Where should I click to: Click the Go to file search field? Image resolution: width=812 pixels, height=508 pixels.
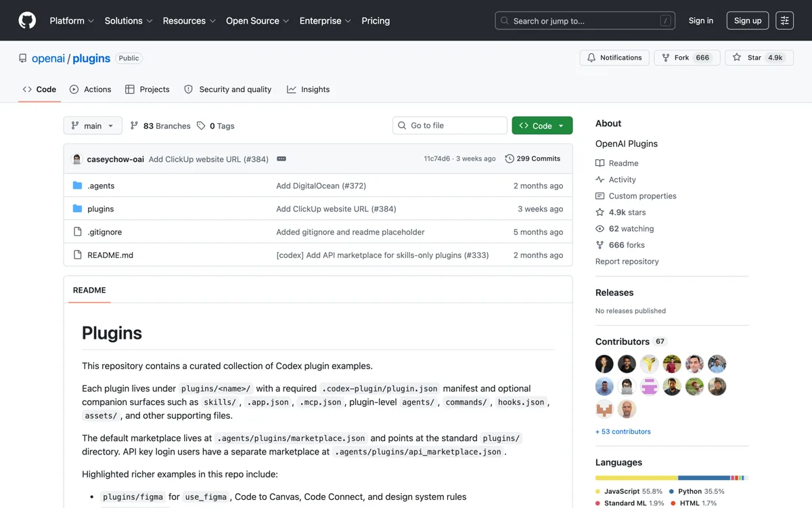tap(450, 126)
